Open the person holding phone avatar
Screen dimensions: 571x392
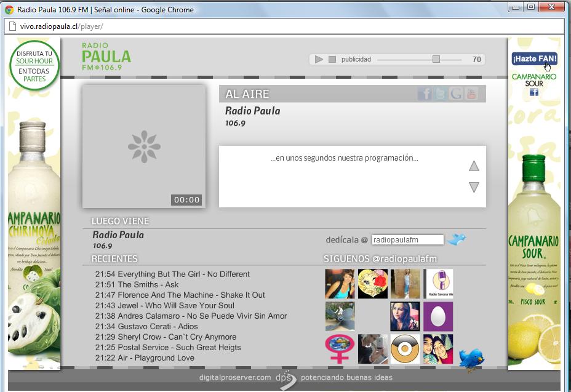click(372, 349)
